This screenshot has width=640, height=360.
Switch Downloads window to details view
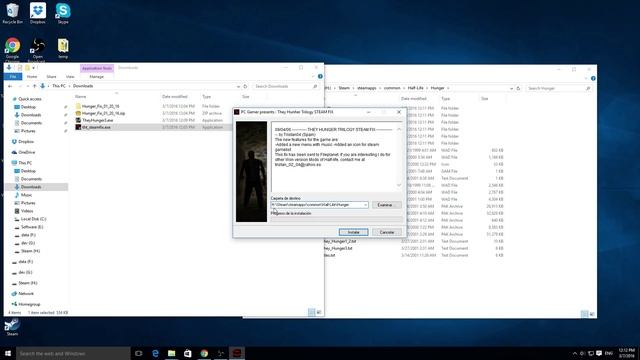(311, 312)
